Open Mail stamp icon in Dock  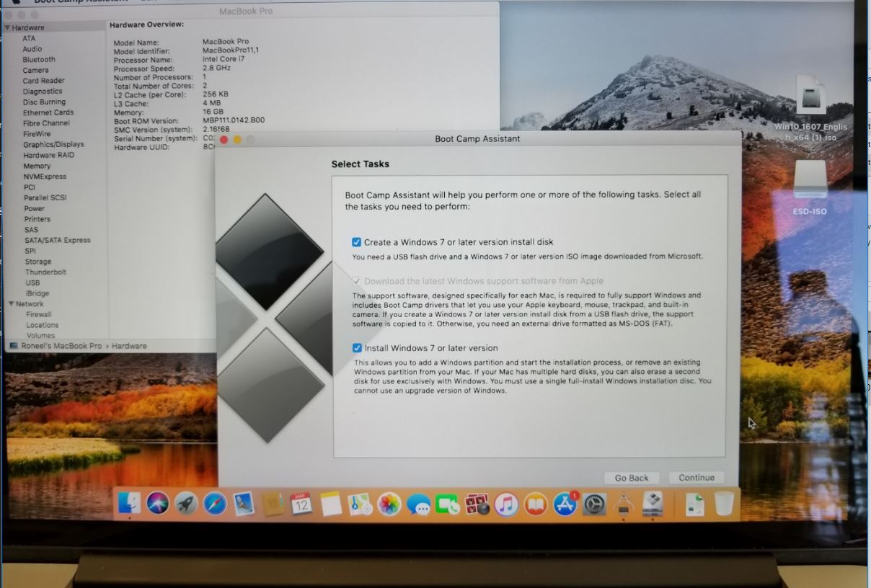click(244, 504)
